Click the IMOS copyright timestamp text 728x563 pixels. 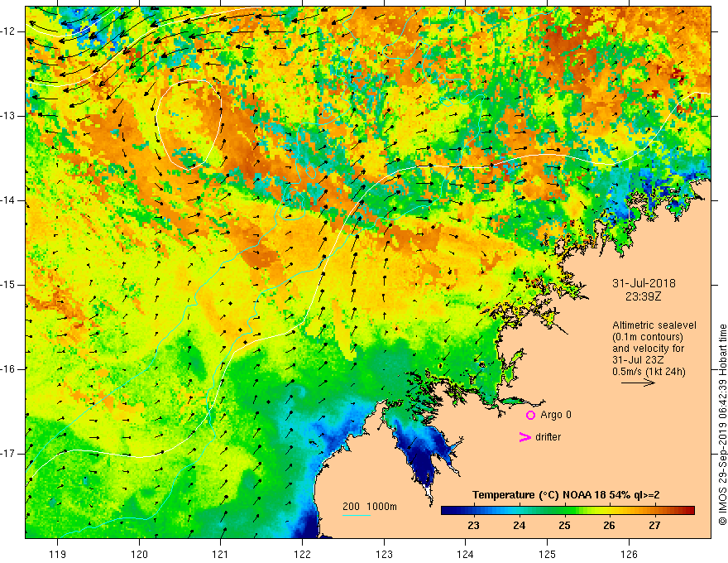[x=722, y=425]
